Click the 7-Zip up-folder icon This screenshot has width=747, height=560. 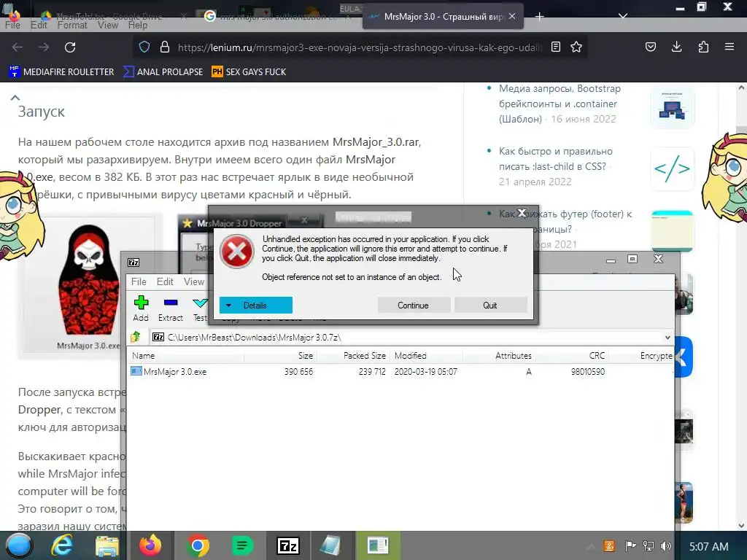(x=135, y=337)
